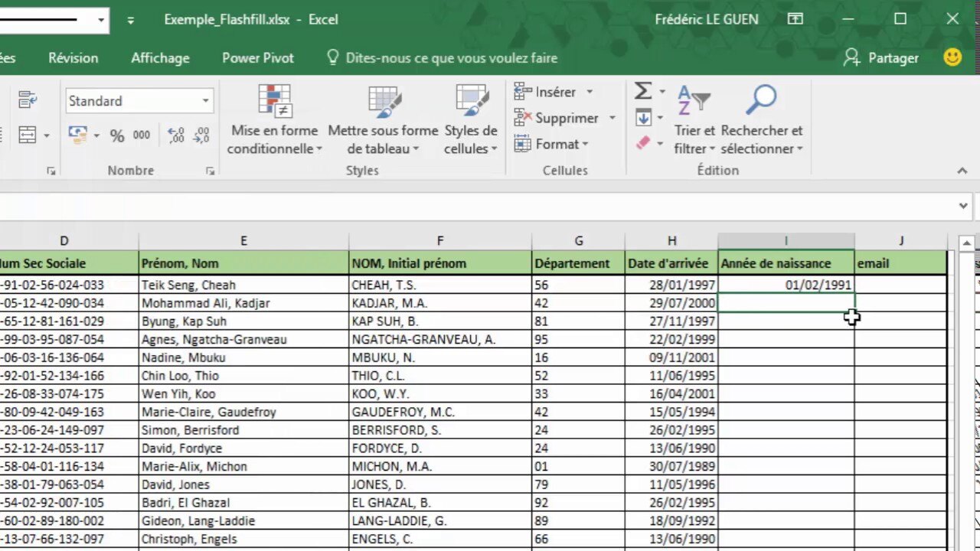Viewport: 980px width, 551px height.
Task: Expand the Clear dropdown arrow
Action: (x=661, y=143)
